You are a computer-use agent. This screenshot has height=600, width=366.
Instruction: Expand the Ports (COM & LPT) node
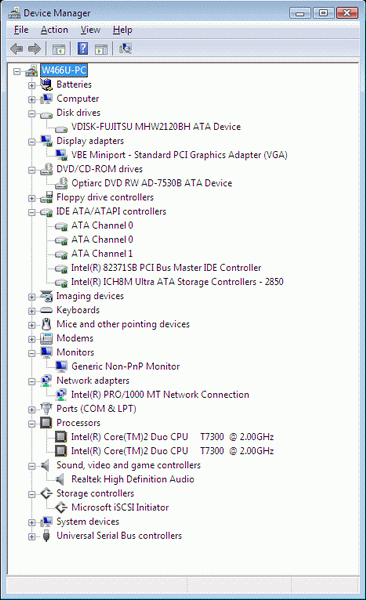(32, 409)
